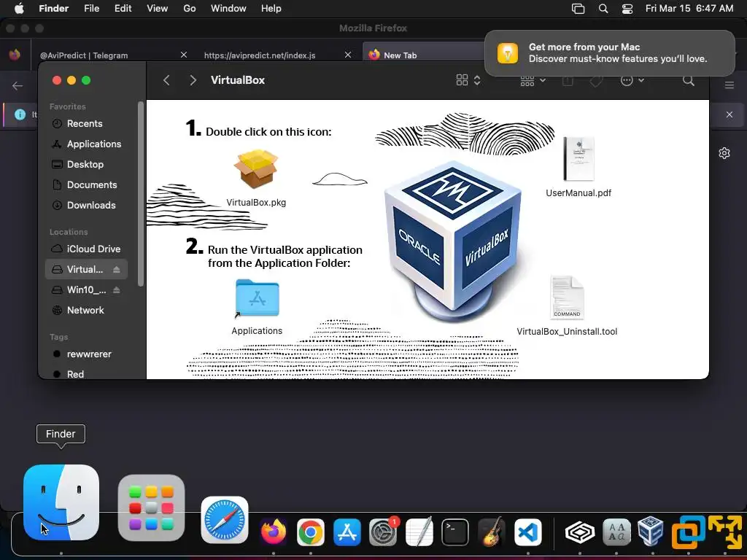Switch to Firefox via the Dock icon
Image resolution: width=747 pixels, height=560 pixels.
(x=274, y=532)
